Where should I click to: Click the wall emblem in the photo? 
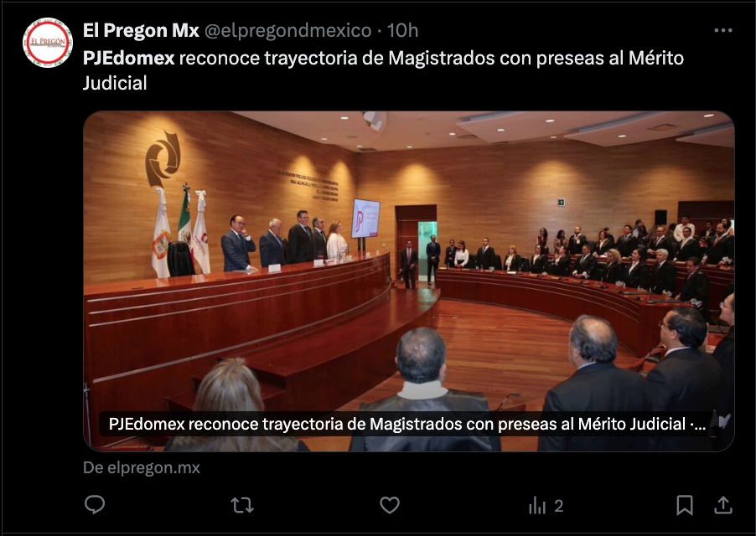[x=163, y=158]
